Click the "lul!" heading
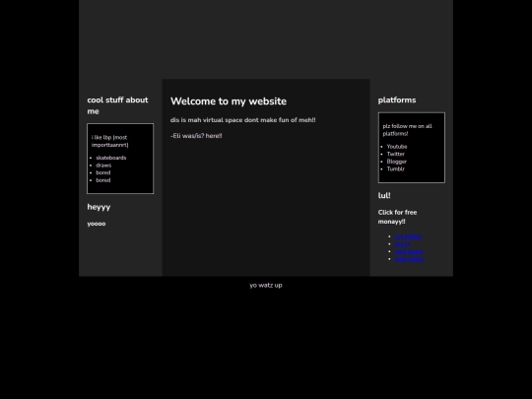 click(384, 195)
